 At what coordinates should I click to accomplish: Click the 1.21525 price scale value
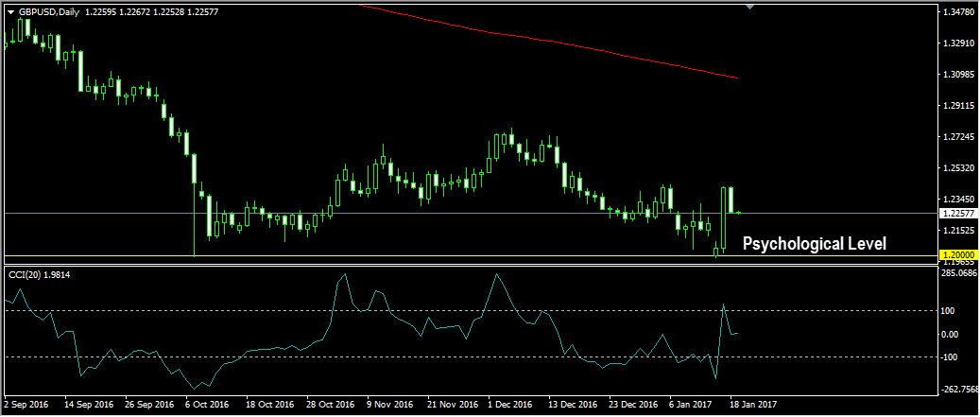click(x=959, y=230)
